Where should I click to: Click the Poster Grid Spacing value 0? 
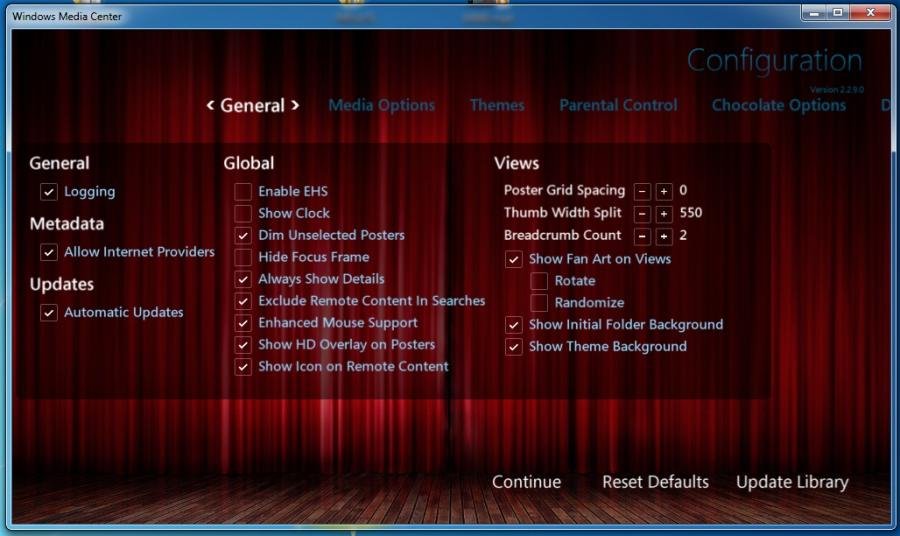click(683, 190)
